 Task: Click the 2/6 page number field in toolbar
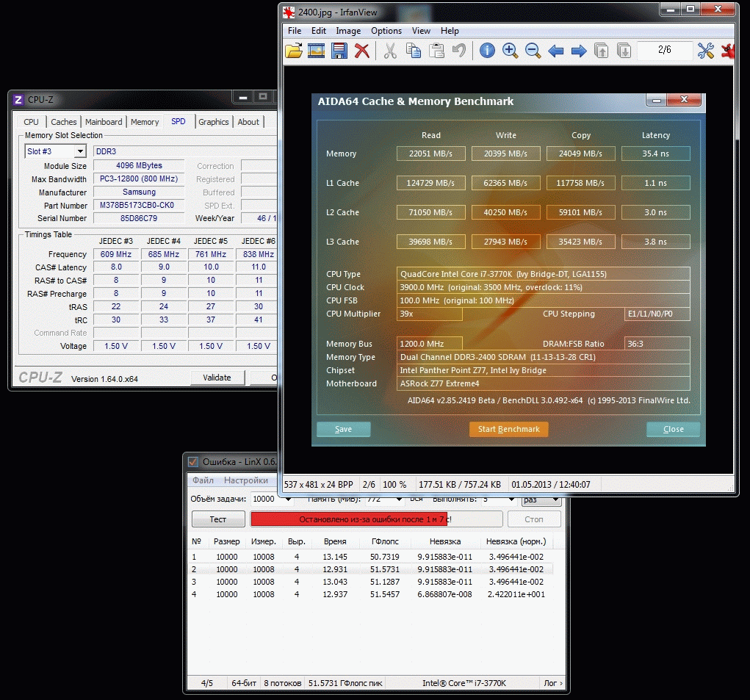tap(664, 50)
